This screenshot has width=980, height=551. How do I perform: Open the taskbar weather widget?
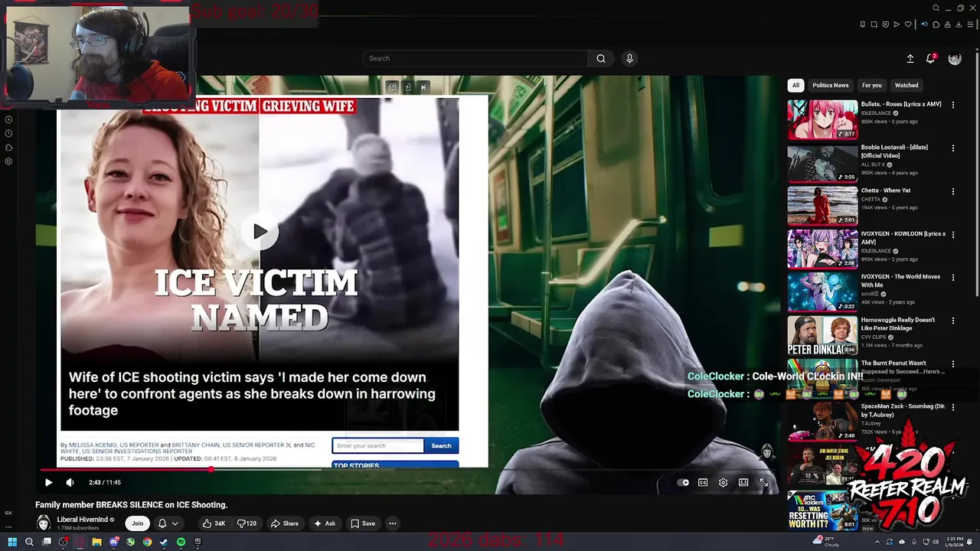click(825, 542)
